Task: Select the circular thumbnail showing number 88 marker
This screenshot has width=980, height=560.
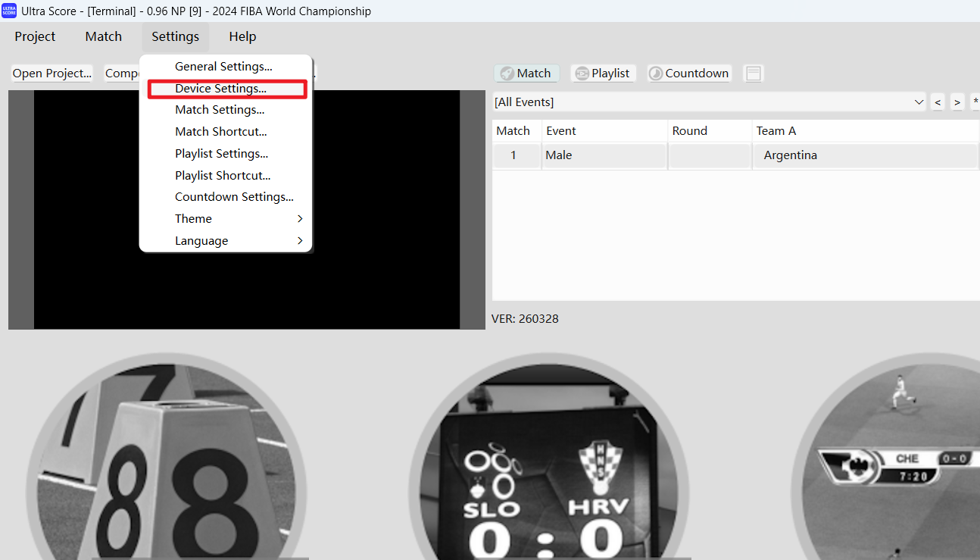Action: pyautogui.click(x=167, y=457)
